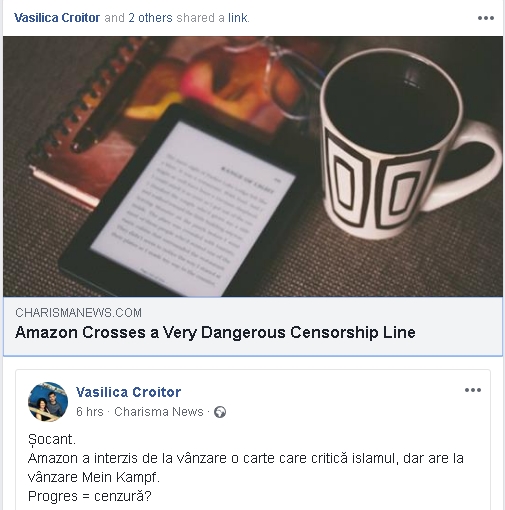This screenshot has width=505, height=510.
Task: Click the gray link preview card footer
Action: pyautogui.click(x=253, y=326)
